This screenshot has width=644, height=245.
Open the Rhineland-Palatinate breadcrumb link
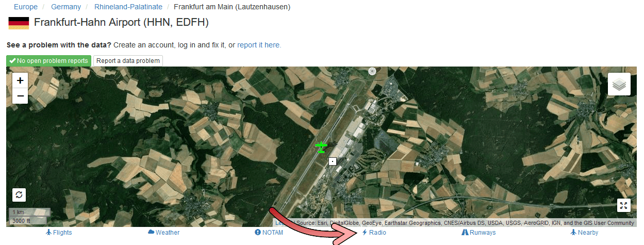click(x=128, y=7)
